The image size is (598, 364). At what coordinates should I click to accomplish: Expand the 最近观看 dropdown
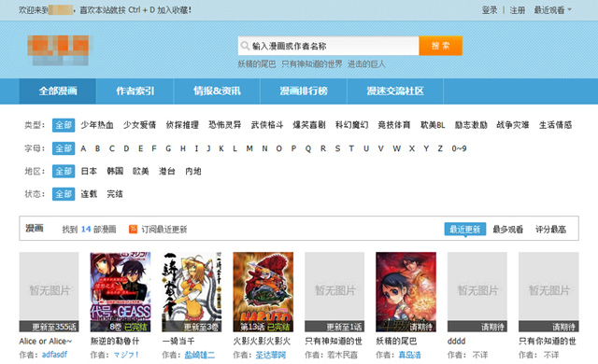tap(552, 10)
